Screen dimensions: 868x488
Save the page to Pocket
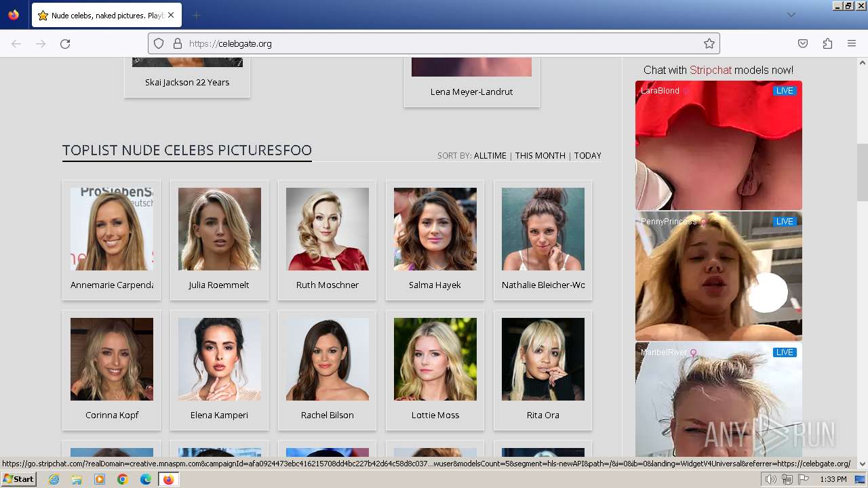[x=803, y=43]
